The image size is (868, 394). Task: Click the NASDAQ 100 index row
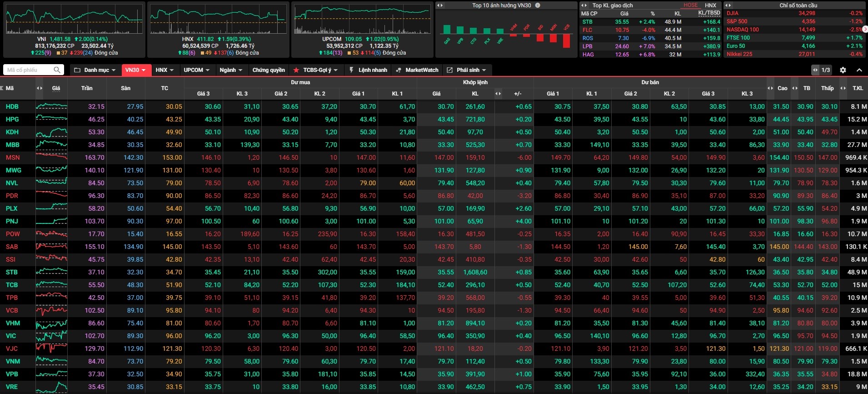click(794, 30)
